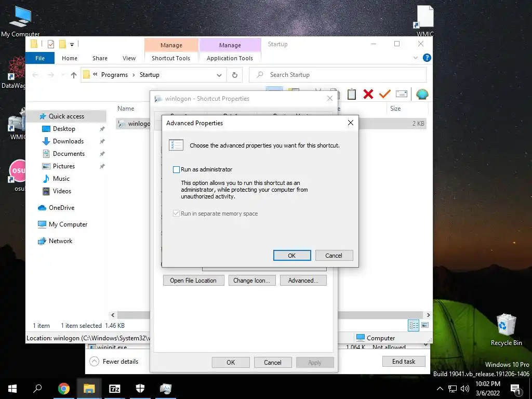The width and height of the screenshot is (532, 399).
Task: Click the teal shell toolbar icon
Action: point(422,94)
